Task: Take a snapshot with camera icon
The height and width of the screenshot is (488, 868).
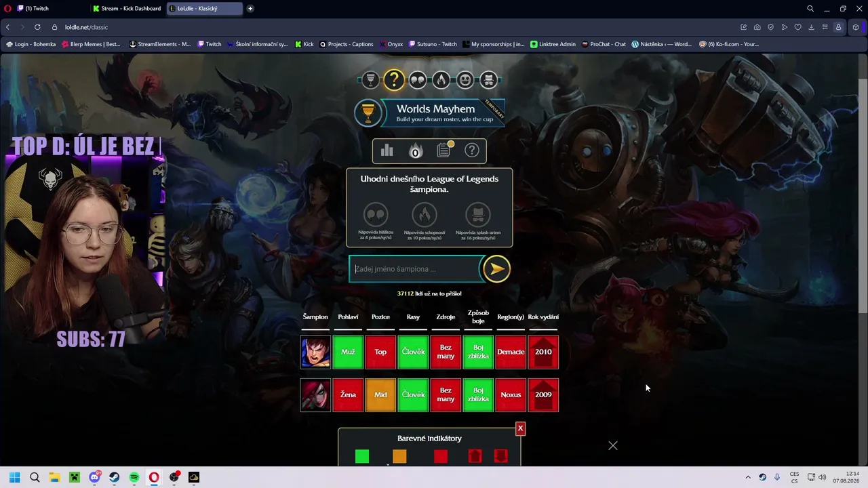Action: coord(757,27)
